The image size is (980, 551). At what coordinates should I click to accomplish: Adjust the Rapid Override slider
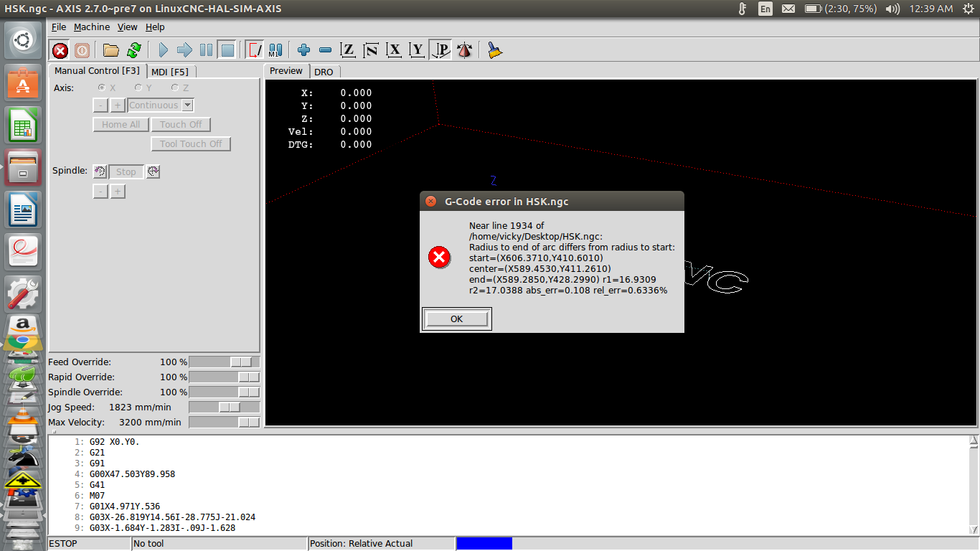(x=225, y=377)
